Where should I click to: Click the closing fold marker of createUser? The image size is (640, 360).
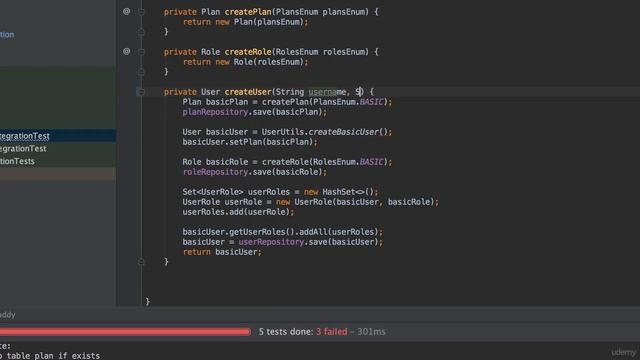pyautogui.click(x=141, y=262)
